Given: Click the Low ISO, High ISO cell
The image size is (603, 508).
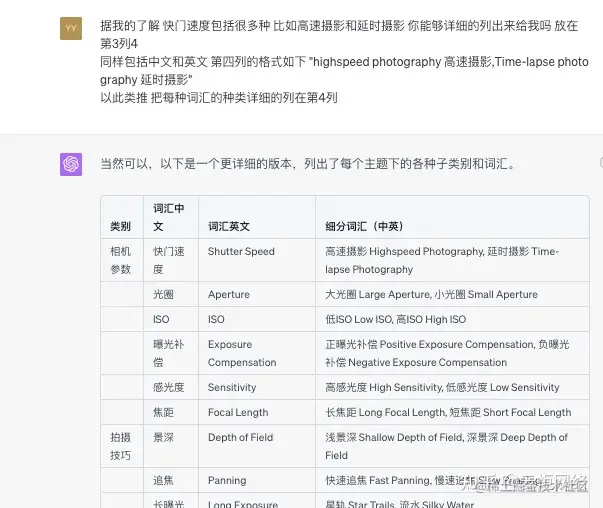Looking at the screenshot, I should point(452,319).
